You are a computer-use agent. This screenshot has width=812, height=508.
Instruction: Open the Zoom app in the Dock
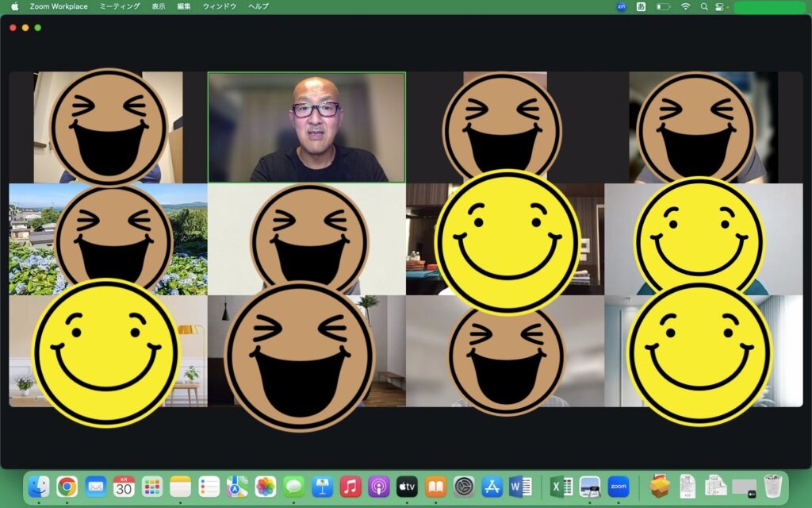click(x=619, y=486)
